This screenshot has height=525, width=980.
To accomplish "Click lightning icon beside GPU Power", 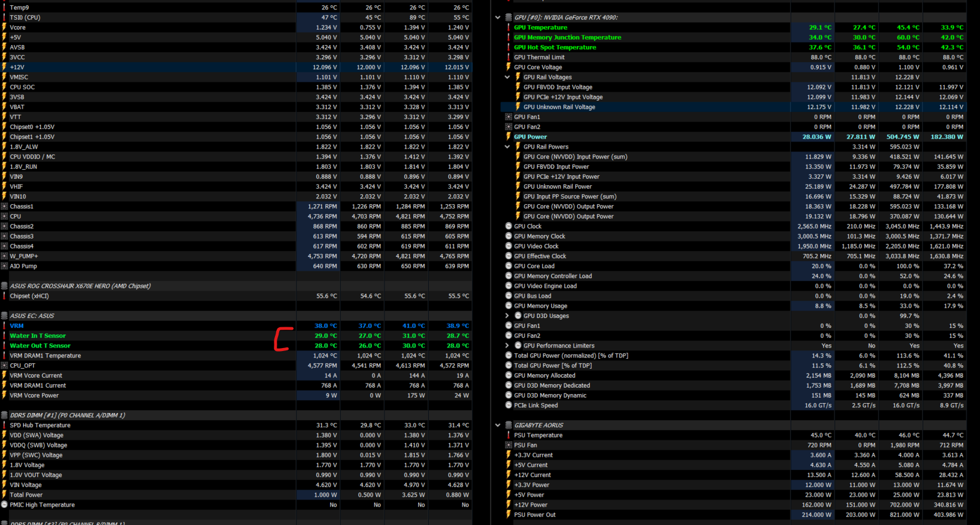I will (508, 137).
